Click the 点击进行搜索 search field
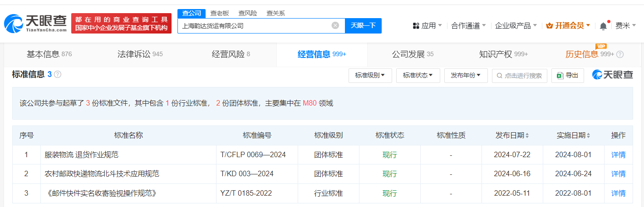The width and height of the screenshot is (644, 207). pos(520,76)
